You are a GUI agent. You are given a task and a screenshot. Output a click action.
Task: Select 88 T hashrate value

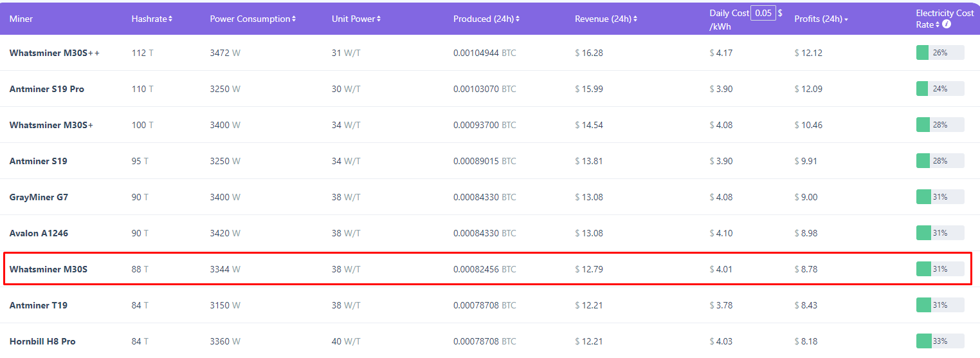(140, 269)
